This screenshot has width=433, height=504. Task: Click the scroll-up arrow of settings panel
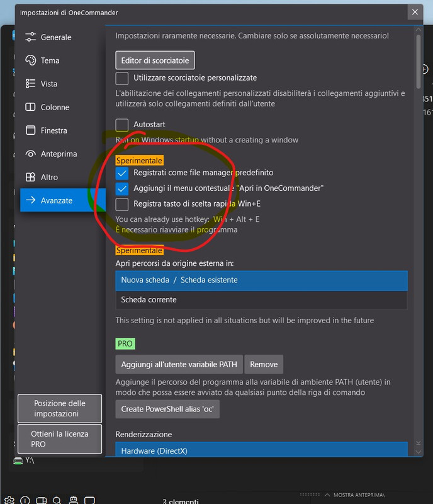pyautogui.click(x=419, y=30)
